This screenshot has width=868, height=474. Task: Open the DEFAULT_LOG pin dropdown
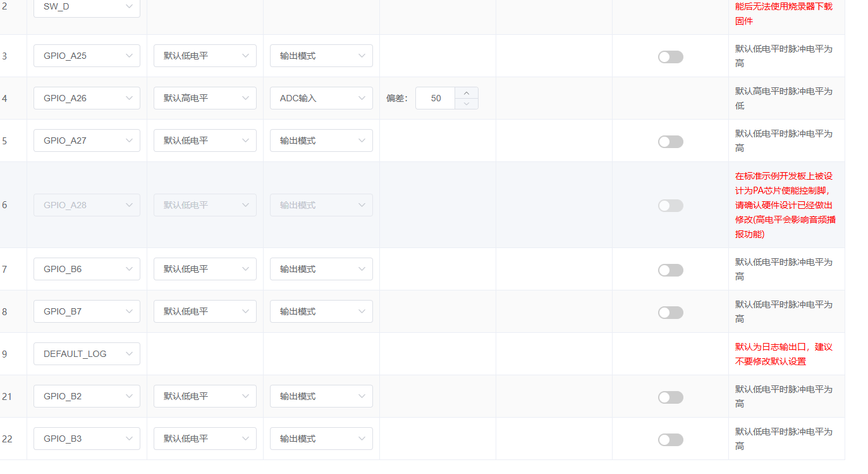(x=87, y=354)
